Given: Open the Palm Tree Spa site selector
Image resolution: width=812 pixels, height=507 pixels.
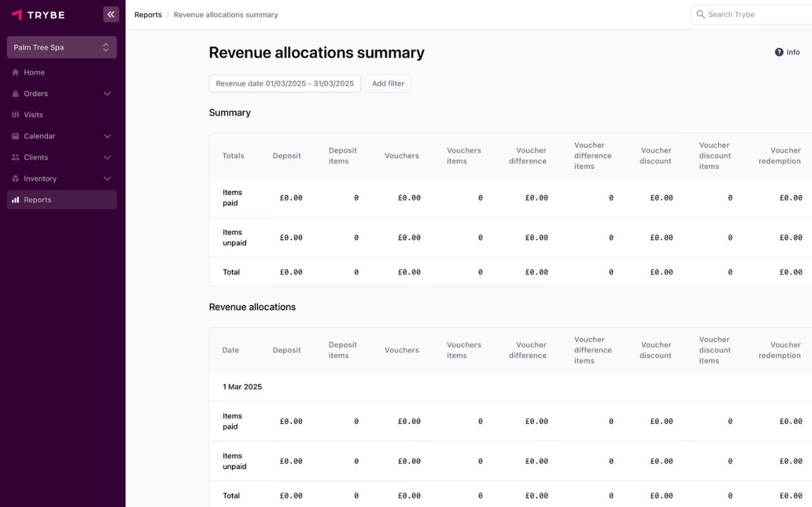Looking at the screenshot, I should 62,47.
